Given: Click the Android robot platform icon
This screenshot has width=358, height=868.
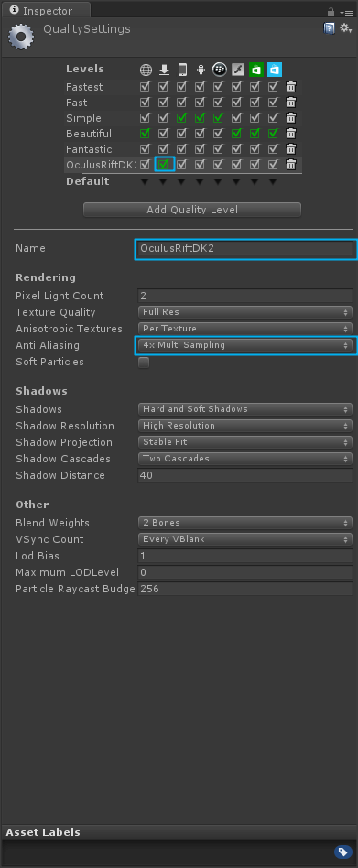Looking at the screenshot, I should coord(201,70).
